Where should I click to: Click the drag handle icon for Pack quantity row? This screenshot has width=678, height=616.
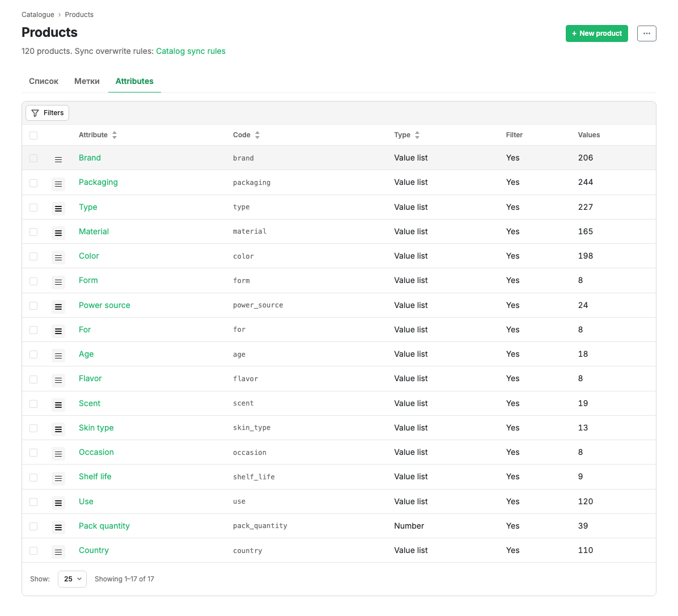(58, 528)
